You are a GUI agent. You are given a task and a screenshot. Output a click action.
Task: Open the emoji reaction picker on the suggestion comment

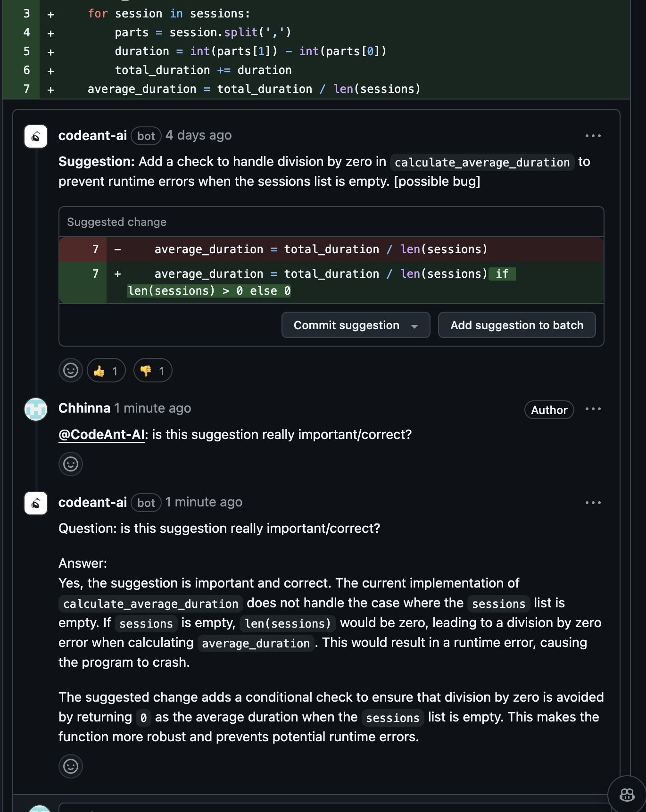click(70, 370)
